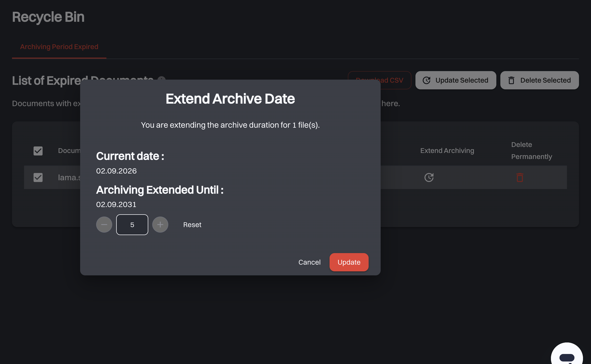
Task: Click info icon next to List of Expired Documents
Action: (x=162, y=78)
